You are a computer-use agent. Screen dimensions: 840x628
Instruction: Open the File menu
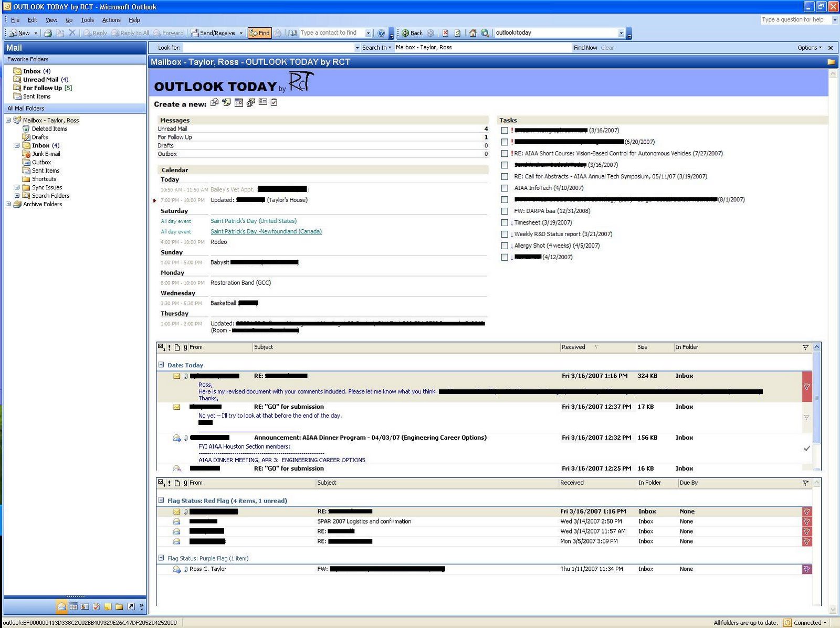(x=15, y=20)
